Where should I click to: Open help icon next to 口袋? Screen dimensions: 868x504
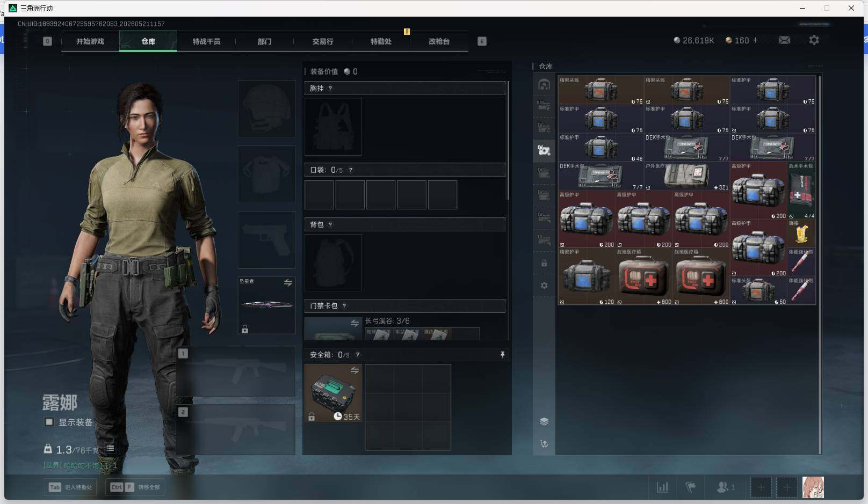pyautogui.click(x=351, y=170)
